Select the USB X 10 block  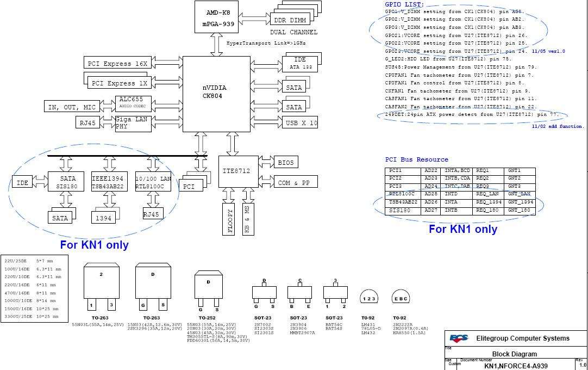300,122
